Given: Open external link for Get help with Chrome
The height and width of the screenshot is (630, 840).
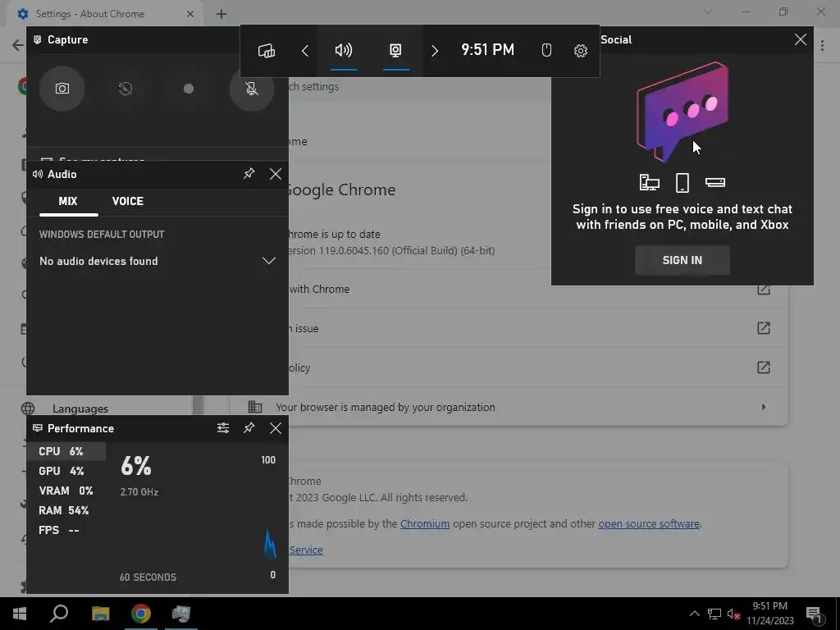Looking at the screenshot, I should [764, 290].
